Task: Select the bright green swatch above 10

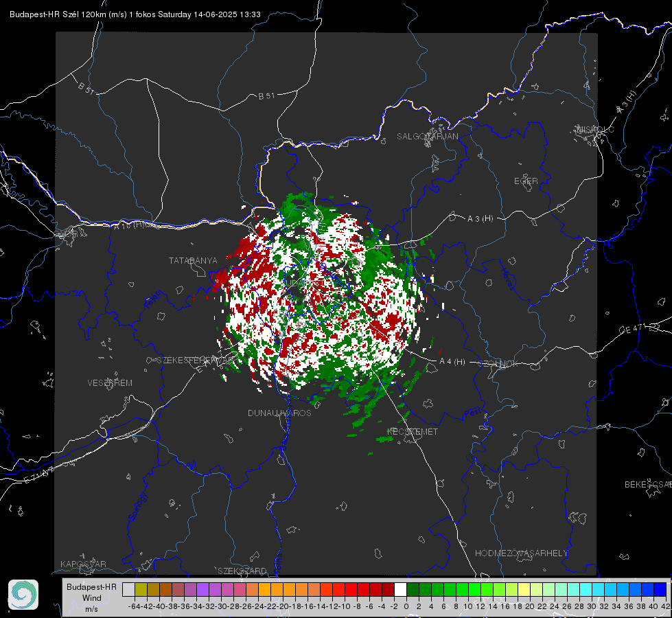Action: point(474,590)
